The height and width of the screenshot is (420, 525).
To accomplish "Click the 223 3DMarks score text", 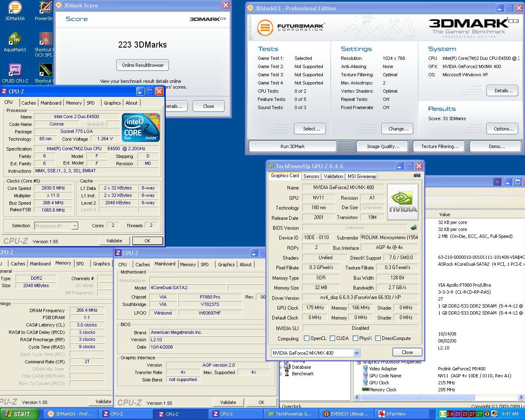I will [x=142, y=45].
